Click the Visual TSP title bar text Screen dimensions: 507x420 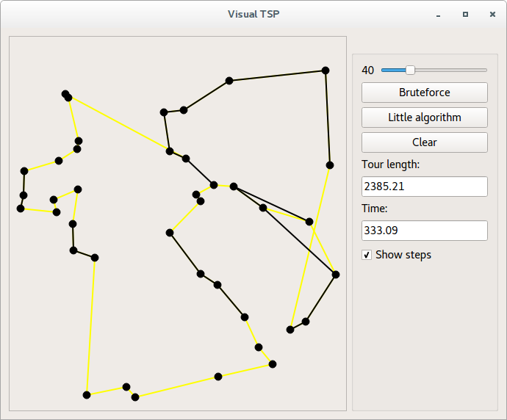tap(253, 14)
